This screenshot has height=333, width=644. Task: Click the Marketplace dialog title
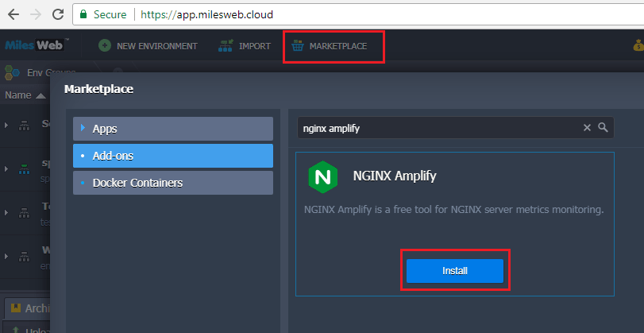(98, 89)
